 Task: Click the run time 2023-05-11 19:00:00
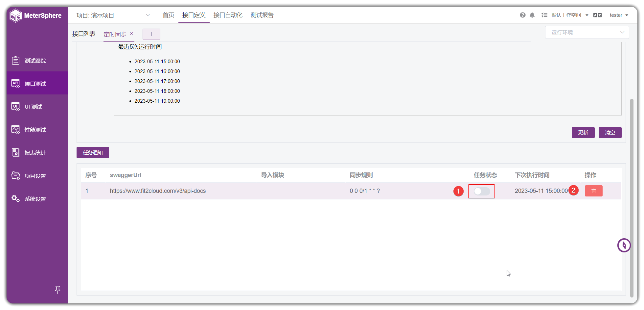157,101
